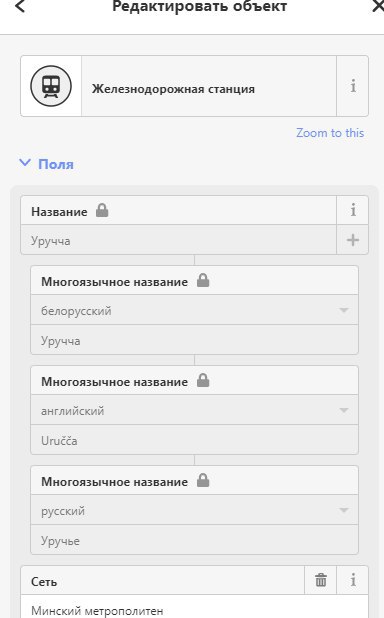Collapse the Поля section
This screenshot has height=618, width=384.
(x=47, y=164)
